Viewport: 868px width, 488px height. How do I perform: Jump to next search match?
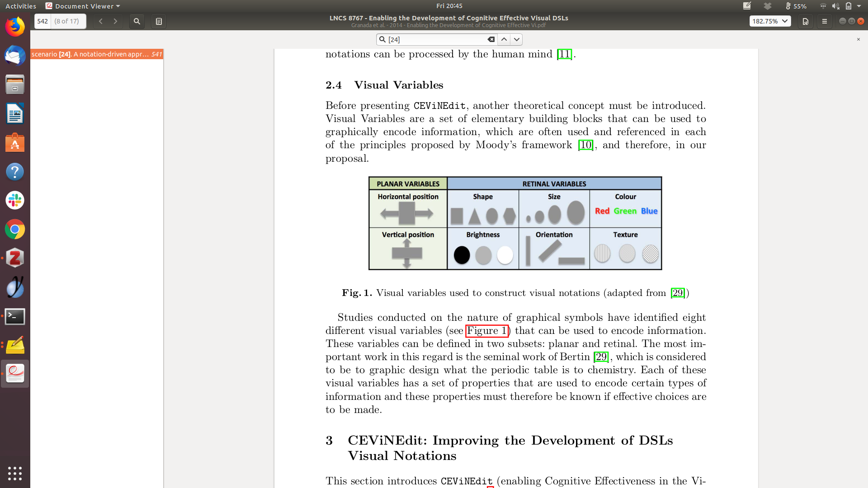517,40
